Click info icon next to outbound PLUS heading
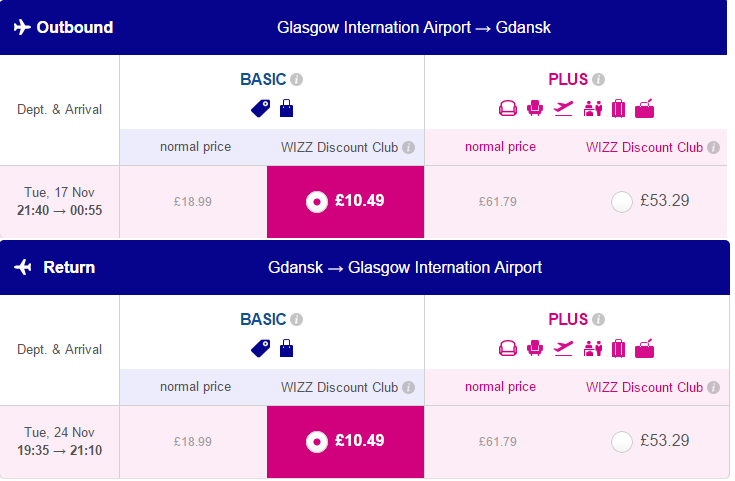The image size is (735, 481). click(x=598, y=80)
